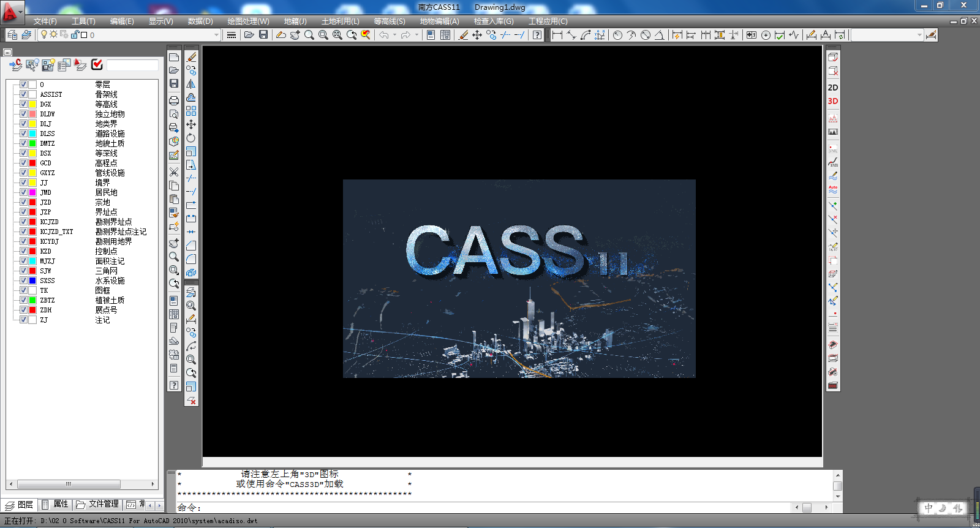Open the 绘图处理(W) menu
Screen dimensions: 980x528
248,21
